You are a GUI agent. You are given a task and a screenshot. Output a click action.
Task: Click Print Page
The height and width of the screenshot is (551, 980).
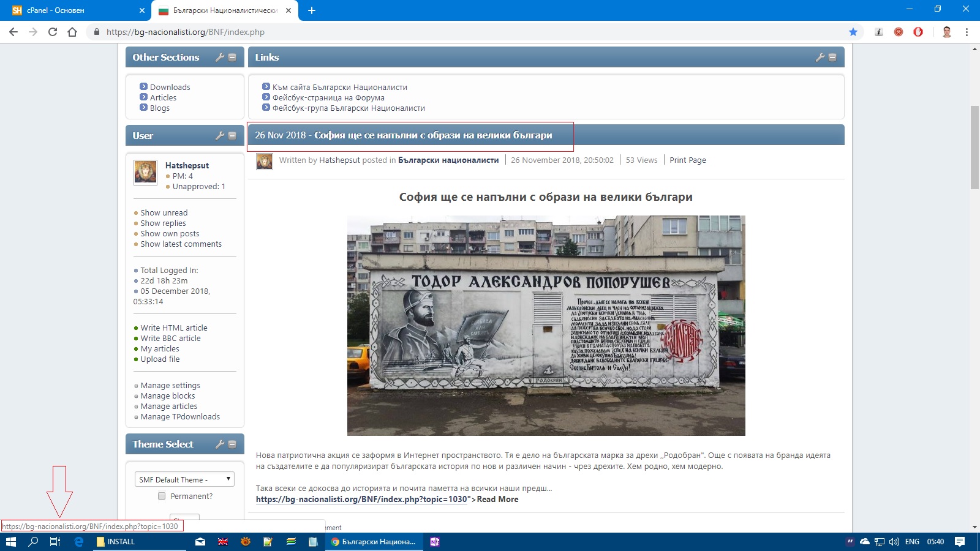click(688, 160)
